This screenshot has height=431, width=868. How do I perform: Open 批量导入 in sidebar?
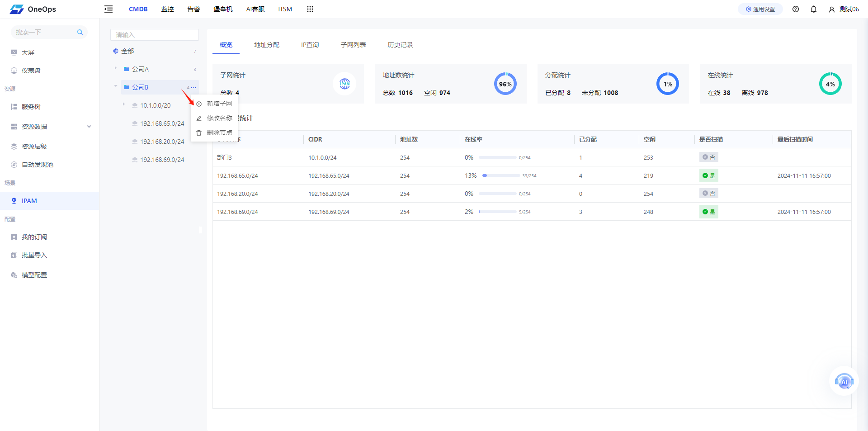coord(34,255)
